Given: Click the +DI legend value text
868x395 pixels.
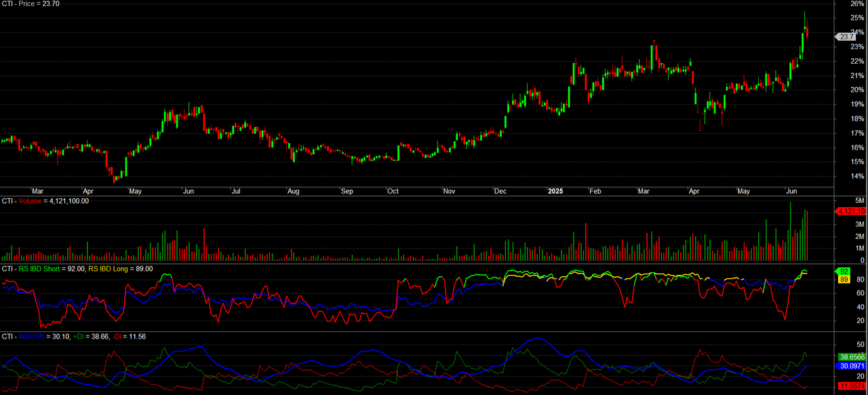Looking at the screenshot, I should click(87, 337).
